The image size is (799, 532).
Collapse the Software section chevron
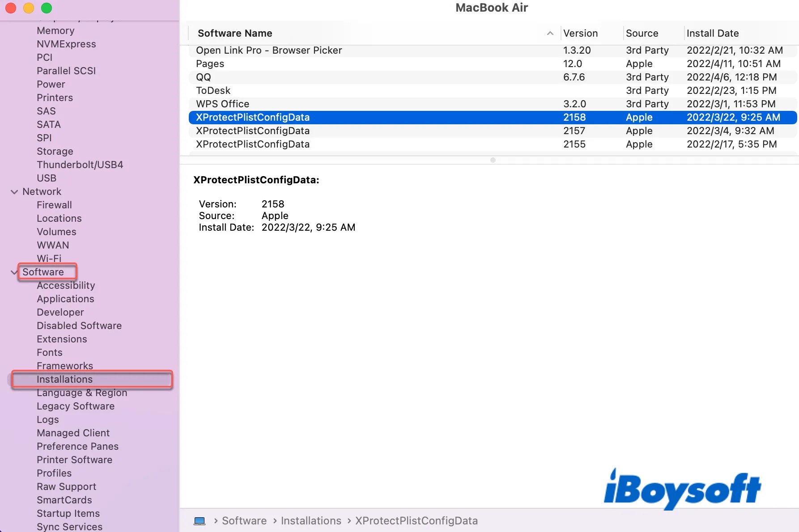click(x=14, y=272)
